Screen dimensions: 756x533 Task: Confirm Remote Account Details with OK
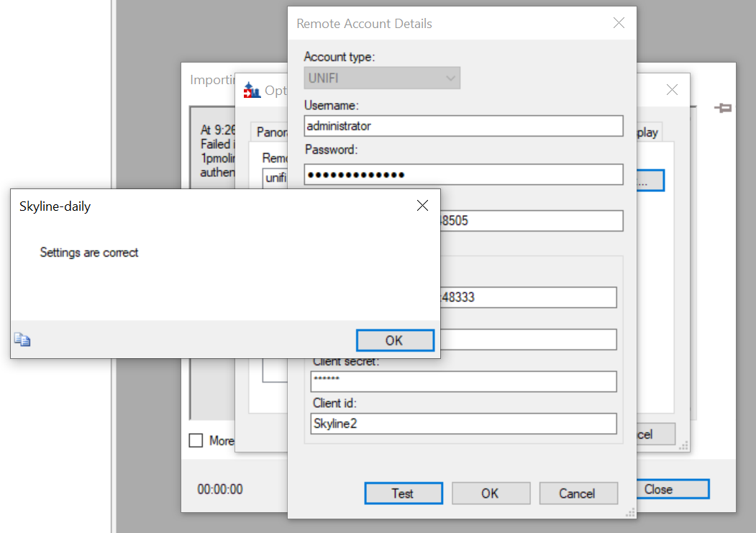[490, 493]
